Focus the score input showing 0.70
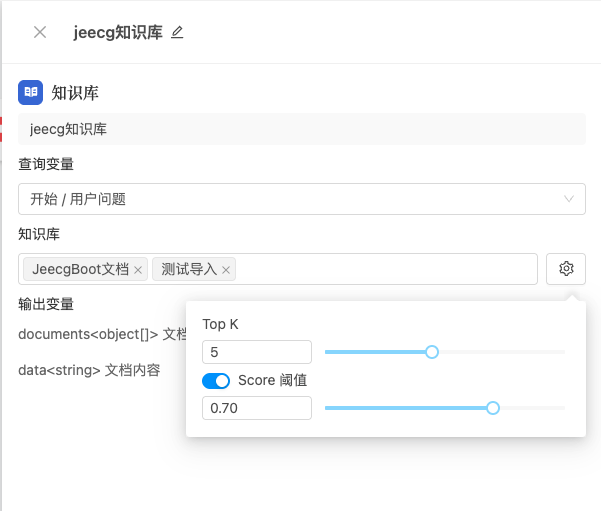This screenshot has height=511, width=601. [257, 408]
